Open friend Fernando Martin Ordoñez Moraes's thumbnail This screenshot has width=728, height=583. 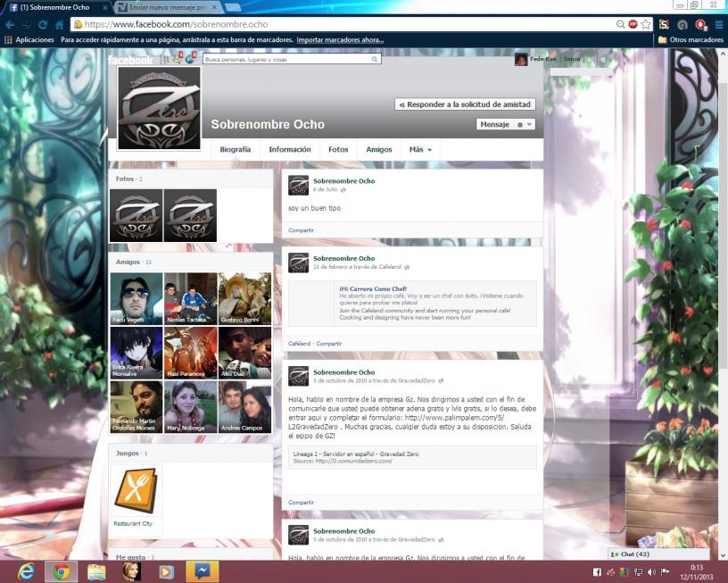click(x=136, y=407)
